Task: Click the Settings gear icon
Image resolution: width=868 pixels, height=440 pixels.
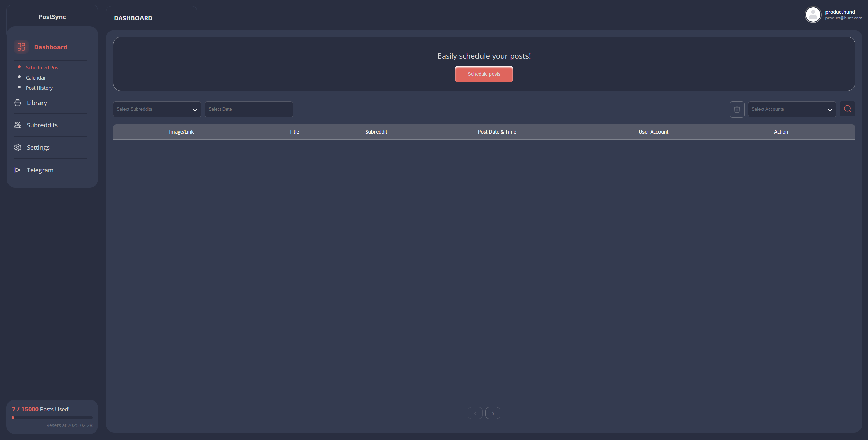Action: [18, 147]
